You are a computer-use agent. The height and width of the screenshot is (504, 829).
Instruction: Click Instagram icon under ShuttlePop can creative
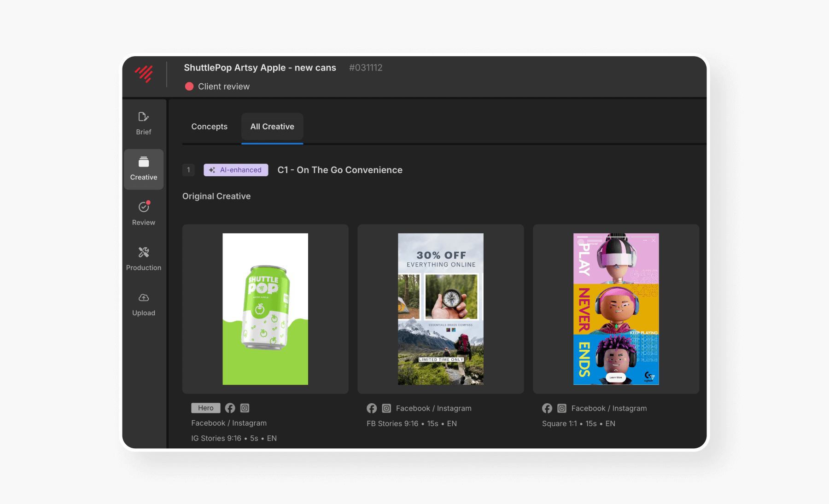point(245,408)
